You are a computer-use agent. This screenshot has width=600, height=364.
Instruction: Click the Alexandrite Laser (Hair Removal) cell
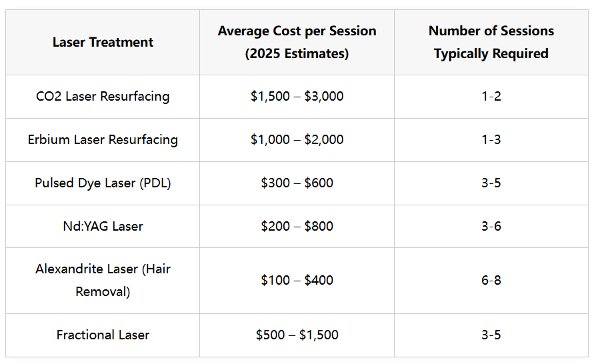pyautogui.click(x=103, y=280)
